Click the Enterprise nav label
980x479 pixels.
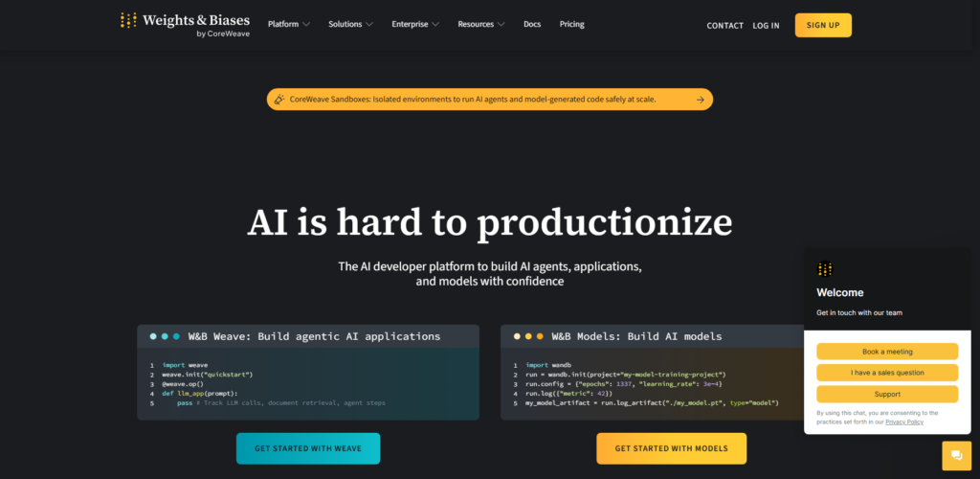[410, 24]
